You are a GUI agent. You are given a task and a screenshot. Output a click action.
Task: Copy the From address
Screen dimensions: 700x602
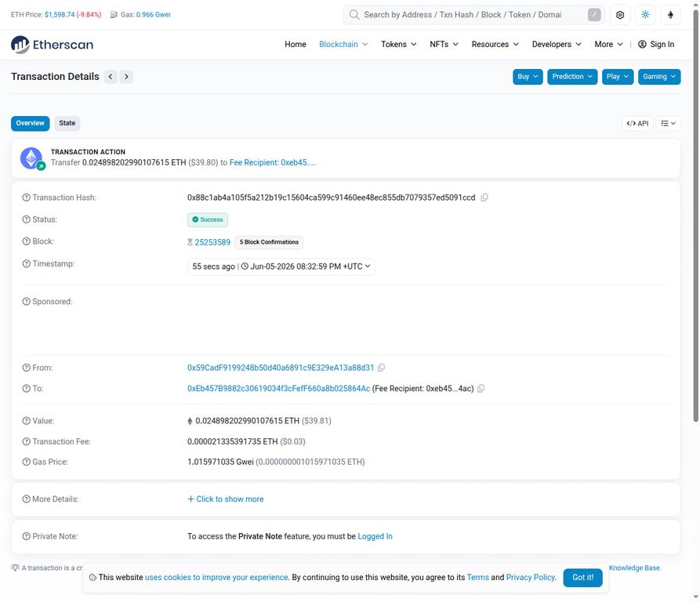click(x=381, y=368)
